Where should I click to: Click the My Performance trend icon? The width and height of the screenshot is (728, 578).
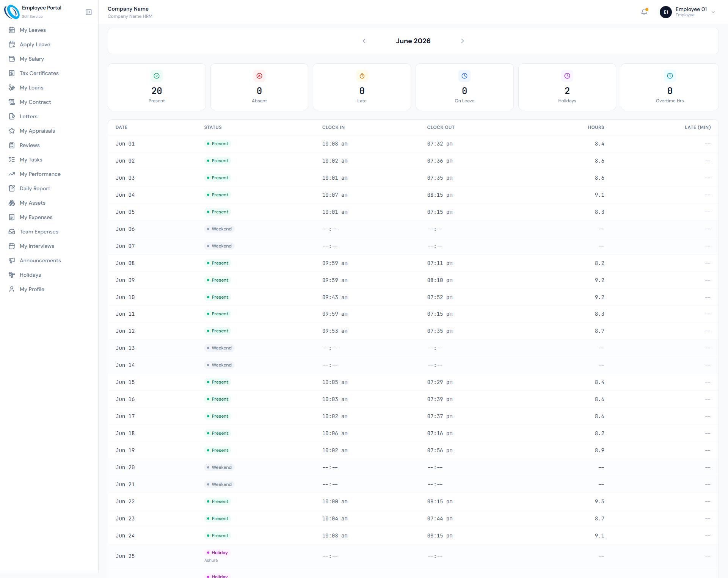12,174
